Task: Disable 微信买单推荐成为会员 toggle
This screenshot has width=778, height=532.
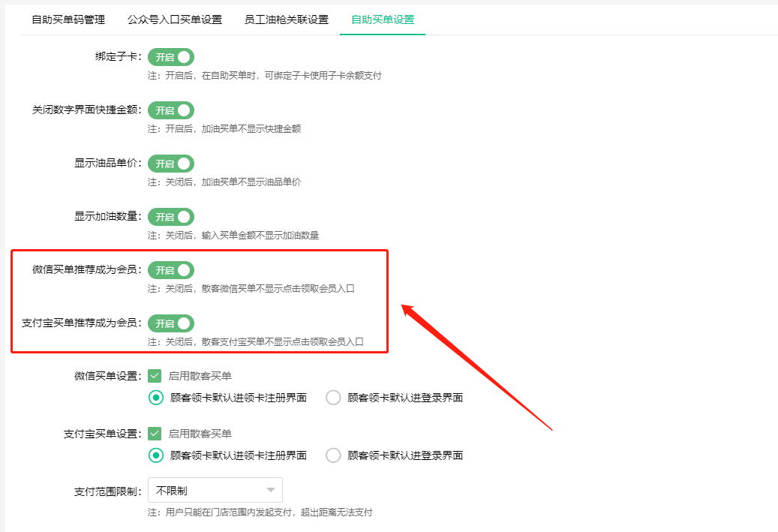Action: coord(171,270)
